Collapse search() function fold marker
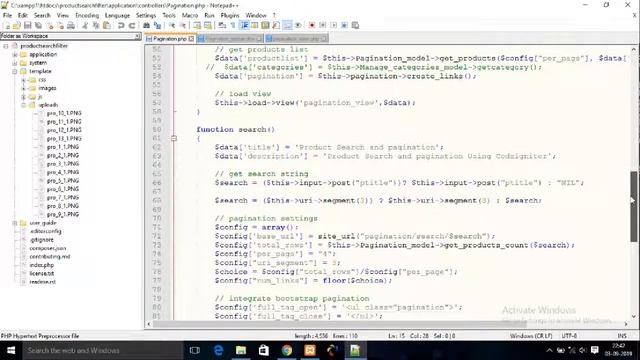The image size is (640, 360). (174, 138)
